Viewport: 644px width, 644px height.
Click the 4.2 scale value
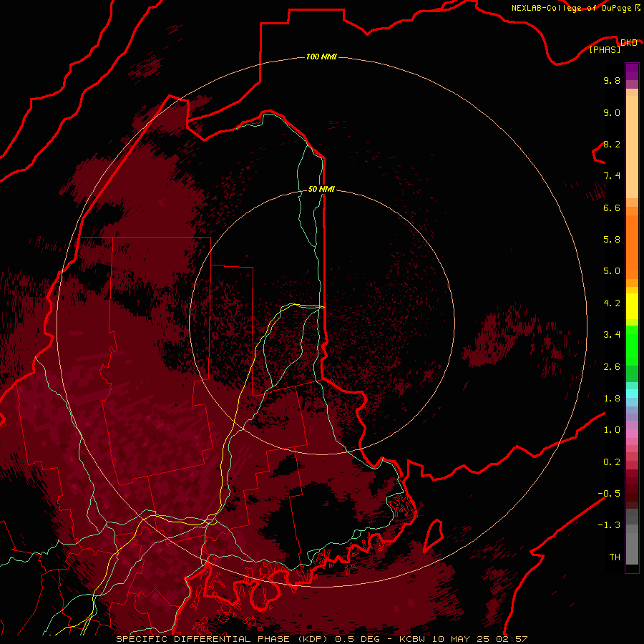click(612, 303)
